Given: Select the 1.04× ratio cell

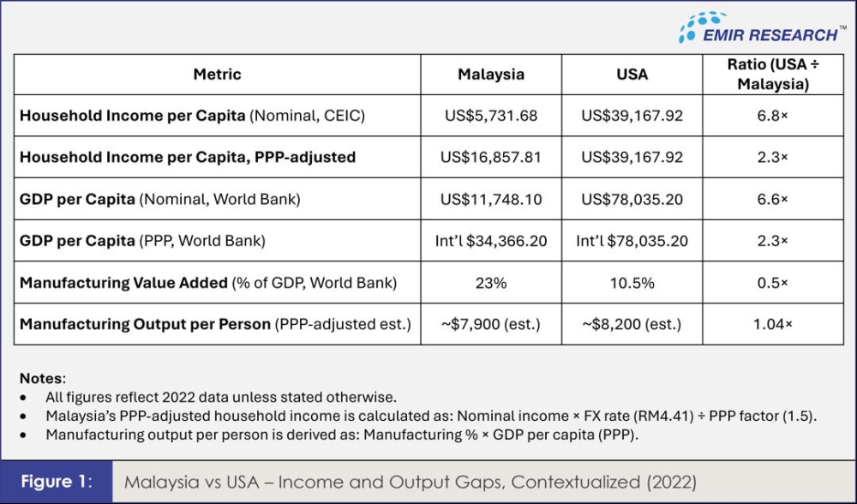Looking at the screenshot, I should point(773,325).
